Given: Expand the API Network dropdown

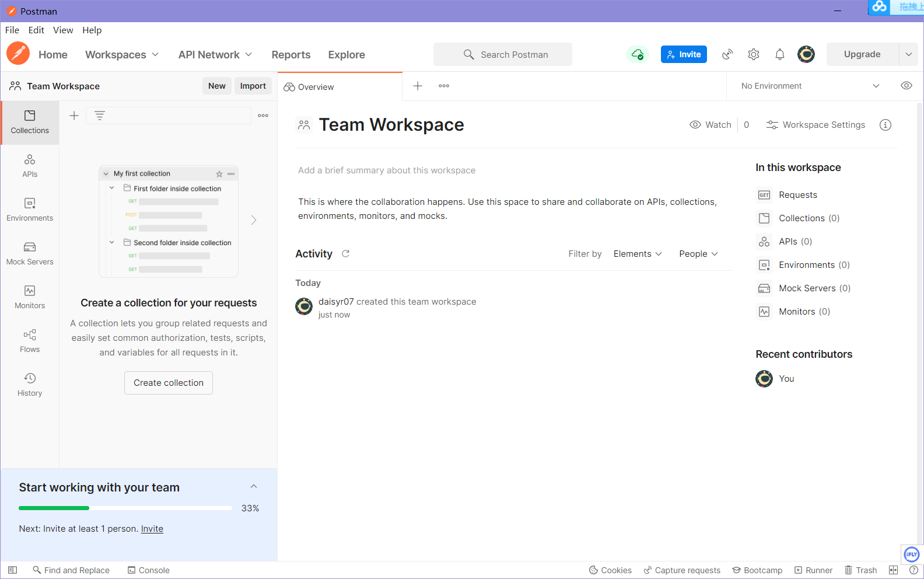Looking at the screenshot, I should click(215, 54).
